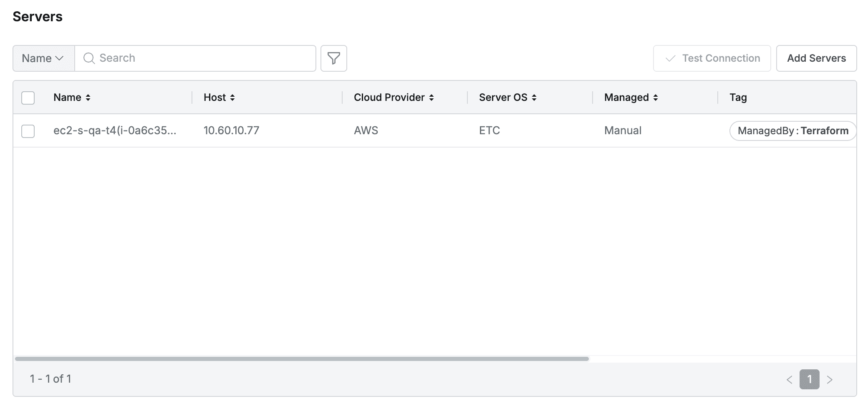Sort by Name column arrows
The width and height of the screenshot is (868, 411).
[x=88, y=98]
